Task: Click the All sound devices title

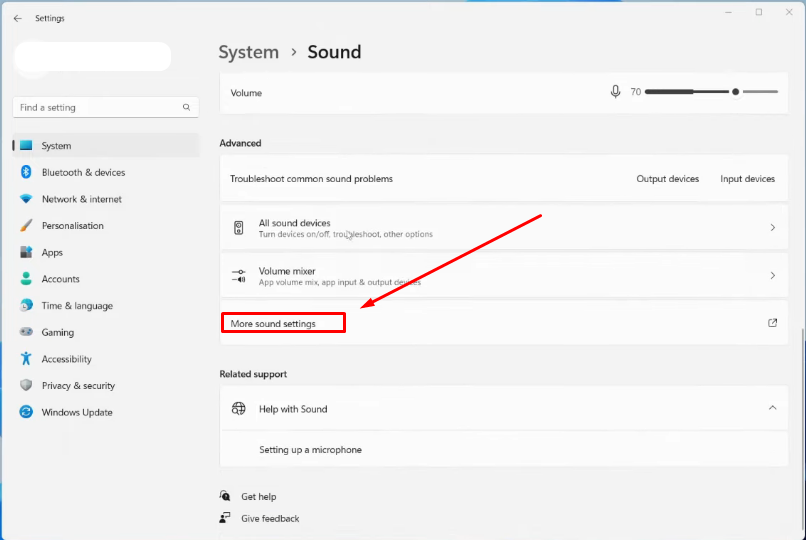Action: [295, 222]
